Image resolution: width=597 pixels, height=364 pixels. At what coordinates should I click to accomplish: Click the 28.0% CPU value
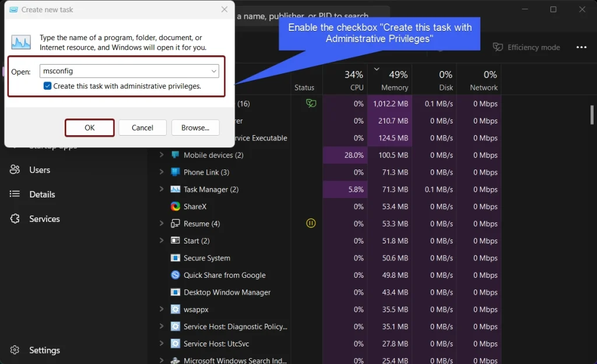354,155
